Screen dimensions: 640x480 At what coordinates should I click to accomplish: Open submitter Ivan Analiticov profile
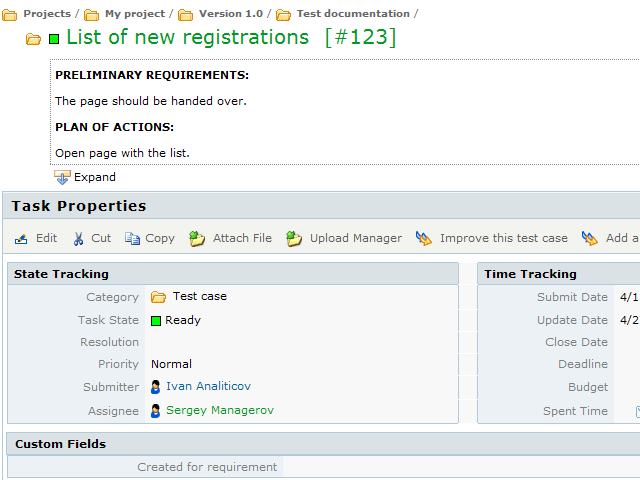194,387
